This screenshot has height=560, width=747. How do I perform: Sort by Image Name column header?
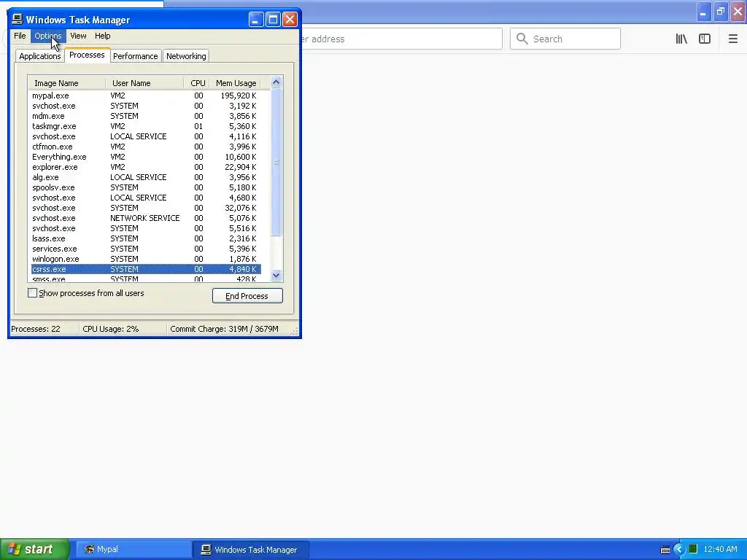pos(66,83)
